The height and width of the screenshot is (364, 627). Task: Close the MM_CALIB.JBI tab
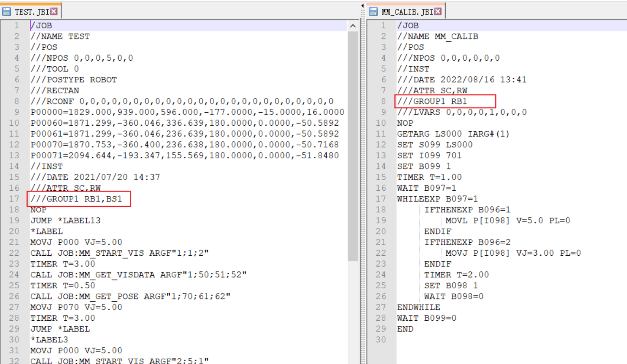point(438,11)
